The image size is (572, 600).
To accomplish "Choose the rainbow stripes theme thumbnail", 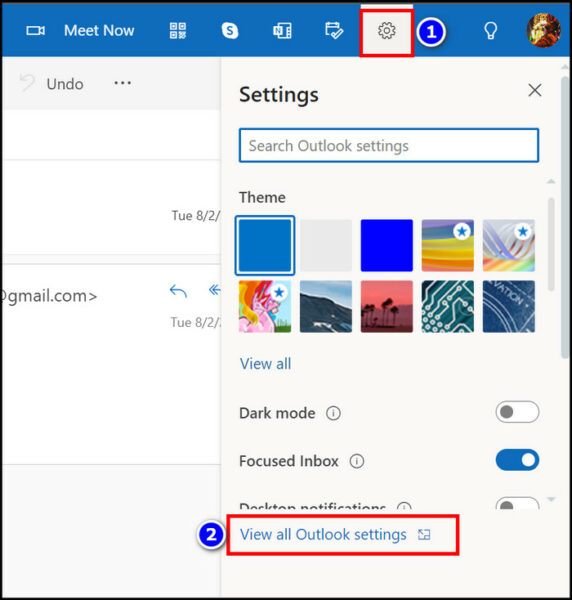I will coord(448,245).
